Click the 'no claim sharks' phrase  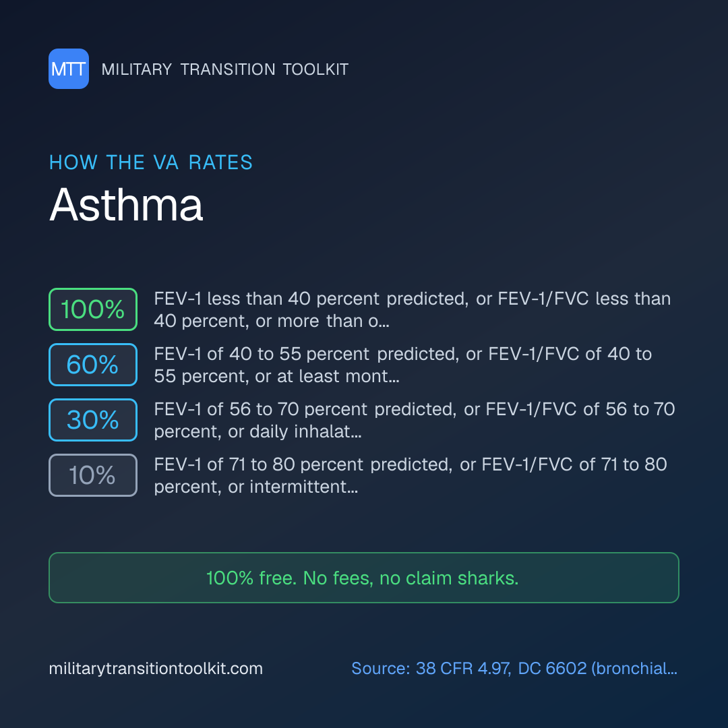[x=449, y=578]
